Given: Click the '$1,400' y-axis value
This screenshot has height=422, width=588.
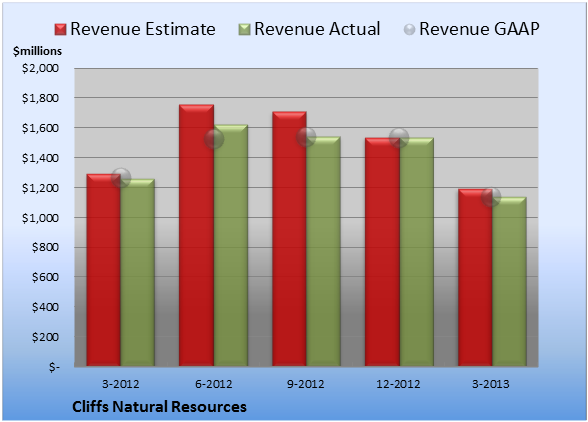Looking at the screenshot, I should tap(40, 158).
